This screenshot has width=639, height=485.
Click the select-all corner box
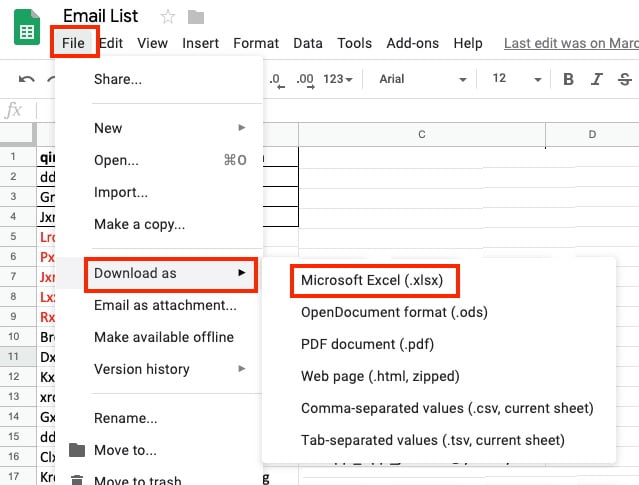pos(16,134)
